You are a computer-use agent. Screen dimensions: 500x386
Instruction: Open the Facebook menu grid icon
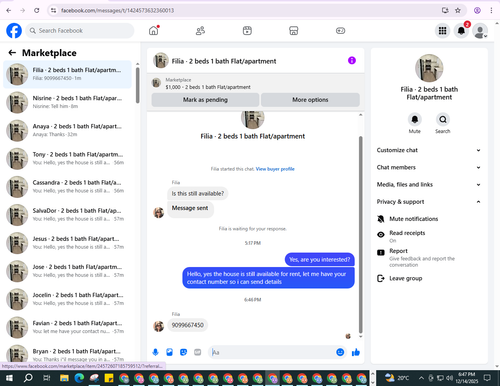tap(442, 31)
